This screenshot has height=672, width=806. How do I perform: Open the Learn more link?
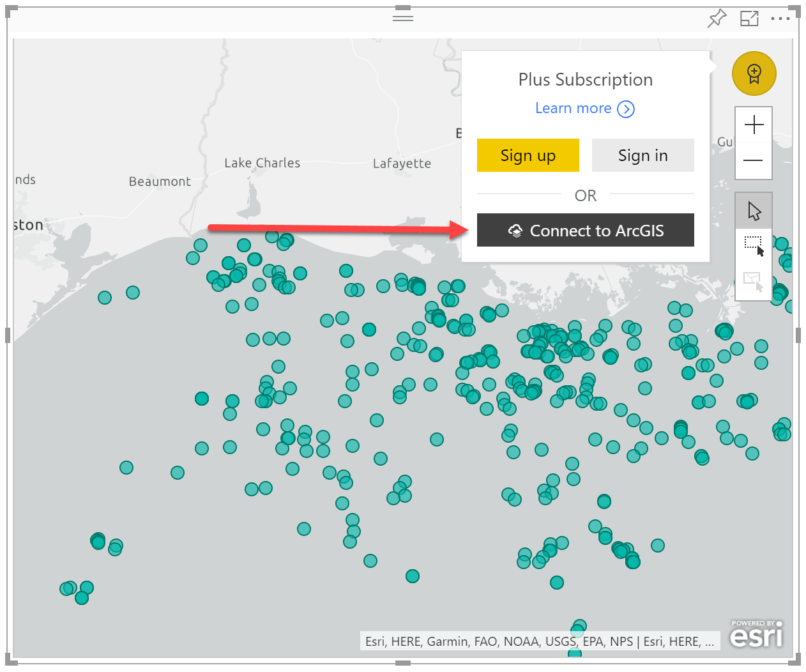(x=573, y=109)
